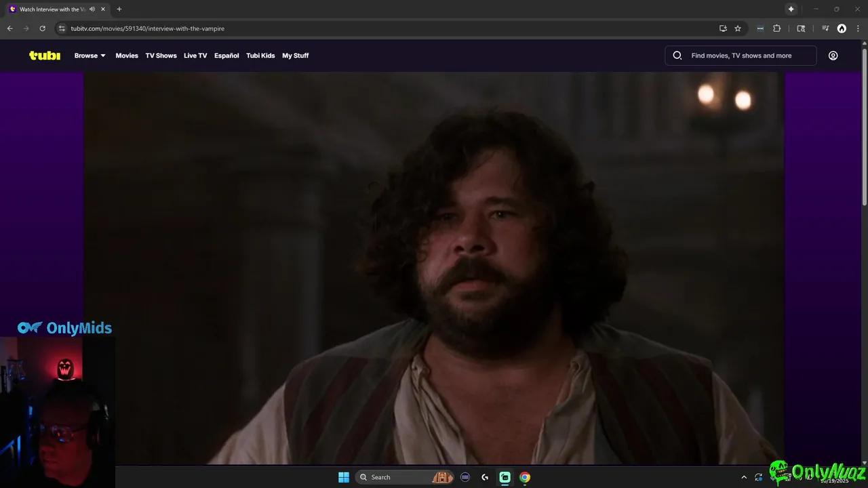
Task: Mute the tab via speaker icon
Action: [92, 9]
